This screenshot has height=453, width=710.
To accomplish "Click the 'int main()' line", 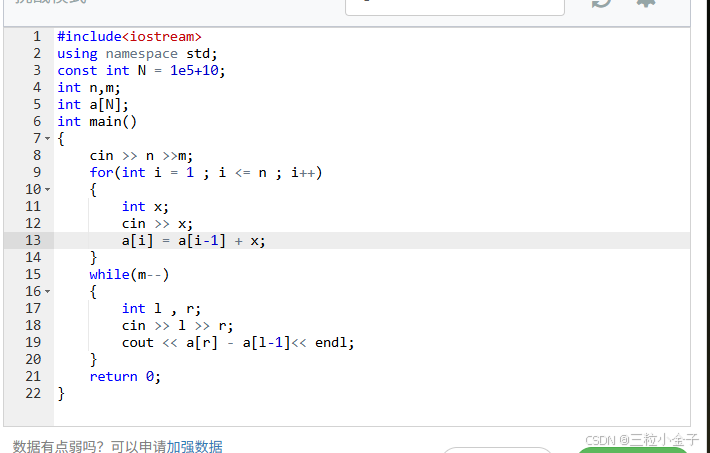I will click(97, 121).
